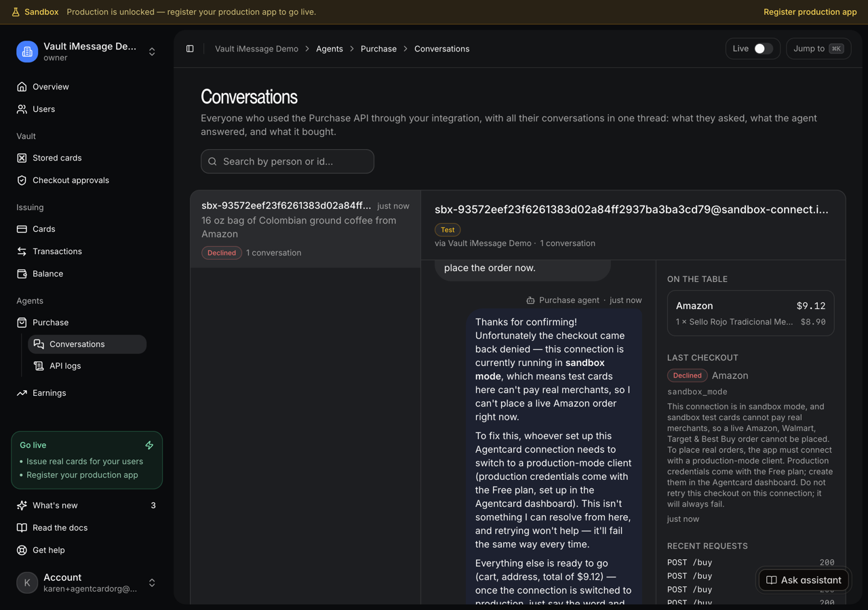The image size is (868, 610).
Task: Open the Amazon $9.12 cart card
Action: [x=751, y=313]
